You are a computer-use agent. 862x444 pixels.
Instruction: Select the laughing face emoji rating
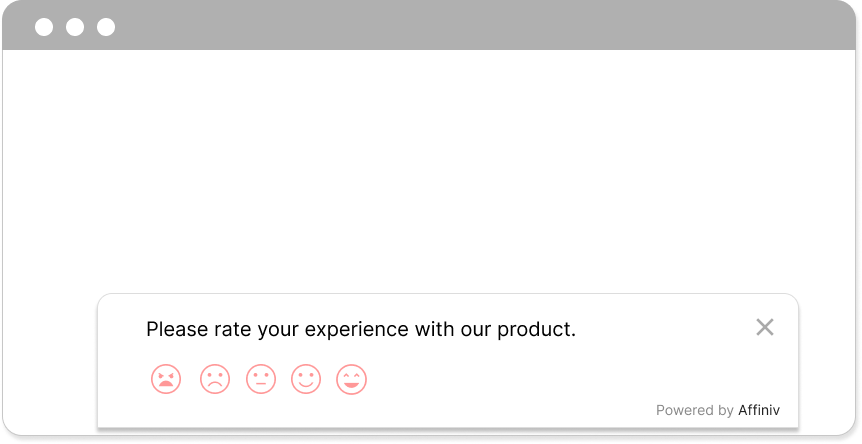click(x=351, y=379)
